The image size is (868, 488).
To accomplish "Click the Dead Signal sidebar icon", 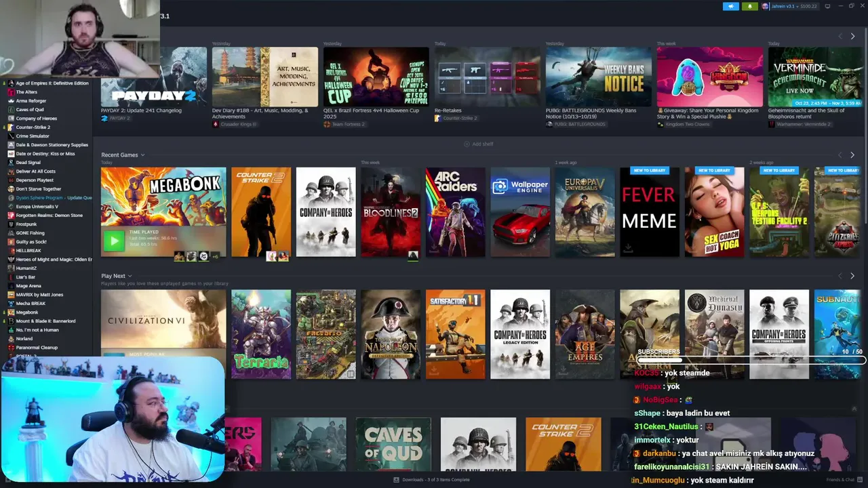I will [11, 163].
